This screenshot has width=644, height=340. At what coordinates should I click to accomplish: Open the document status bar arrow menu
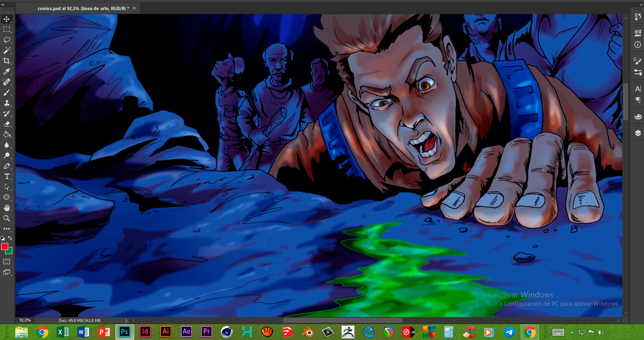126,320
